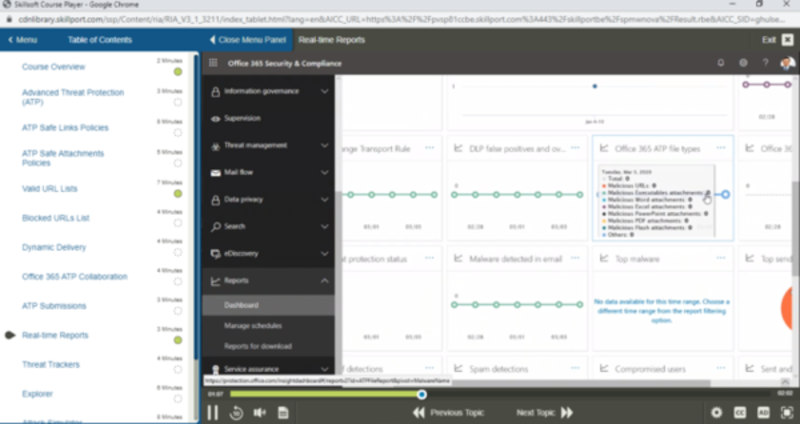800x424 pixels.
Task: Open the notifications bell icon
Action: [x=721, y=63]
